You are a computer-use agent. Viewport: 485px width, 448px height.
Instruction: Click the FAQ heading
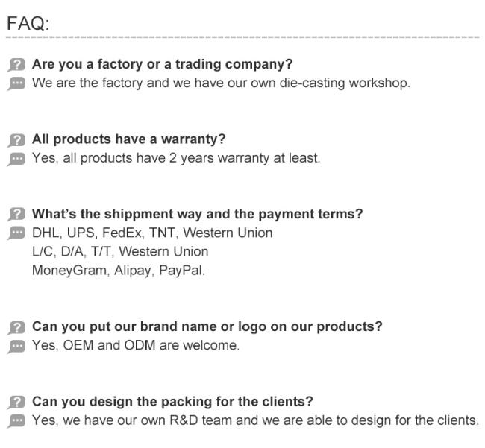[x=28, y=23]
